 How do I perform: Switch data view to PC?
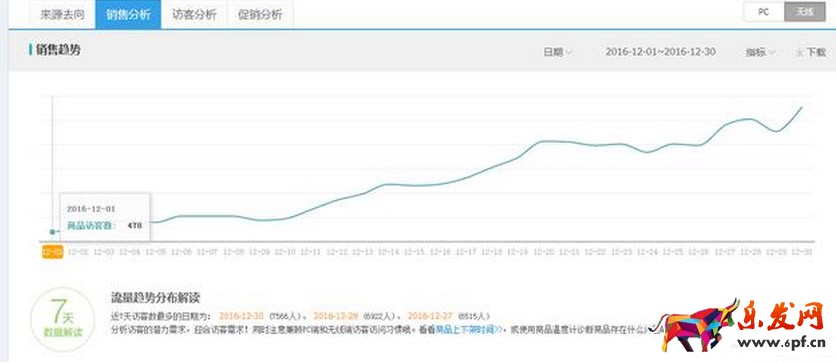point(763,12)
